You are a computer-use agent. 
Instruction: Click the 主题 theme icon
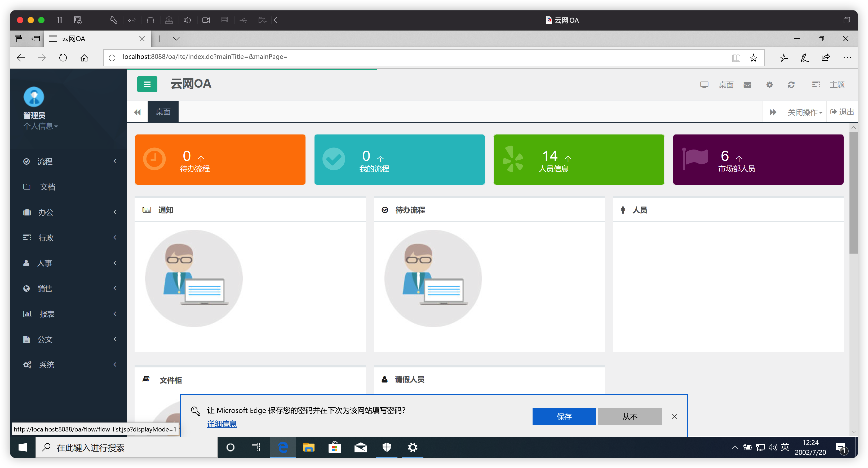[816, 85]
